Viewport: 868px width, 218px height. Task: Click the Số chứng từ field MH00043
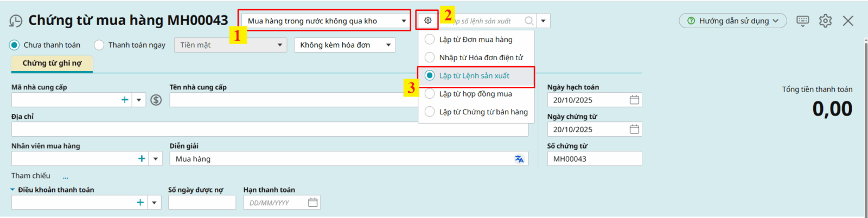click(x=595, y=159)
